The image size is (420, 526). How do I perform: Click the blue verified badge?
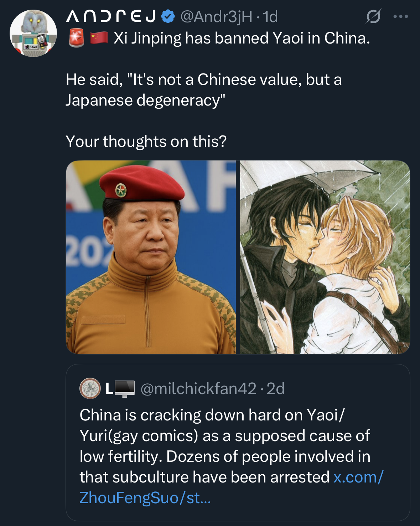168,16
